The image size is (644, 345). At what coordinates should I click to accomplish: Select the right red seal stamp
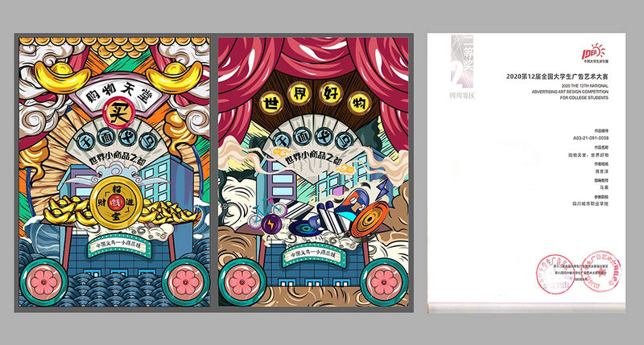point(601,271)
